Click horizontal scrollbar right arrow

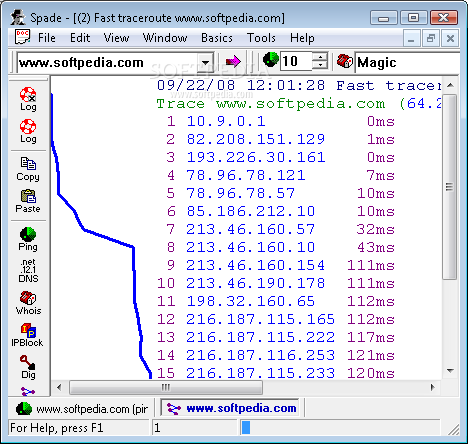point(433,387)
